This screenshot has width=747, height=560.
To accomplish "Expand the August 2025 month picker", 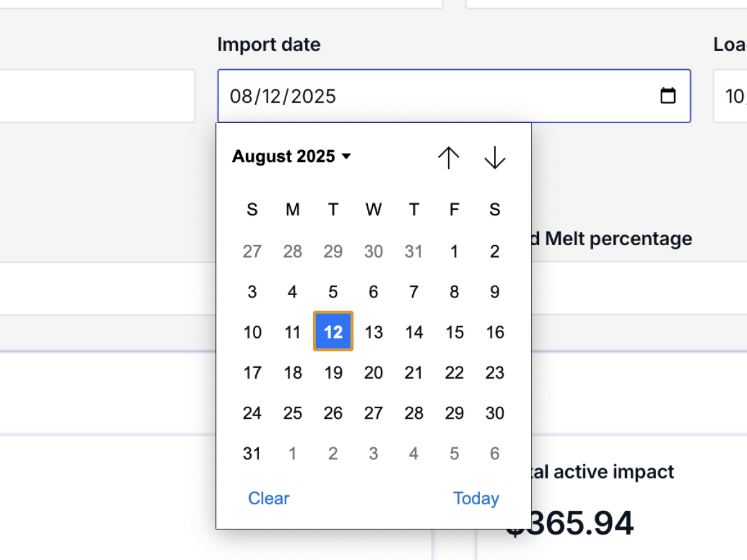I will click(x=291, y=156).
